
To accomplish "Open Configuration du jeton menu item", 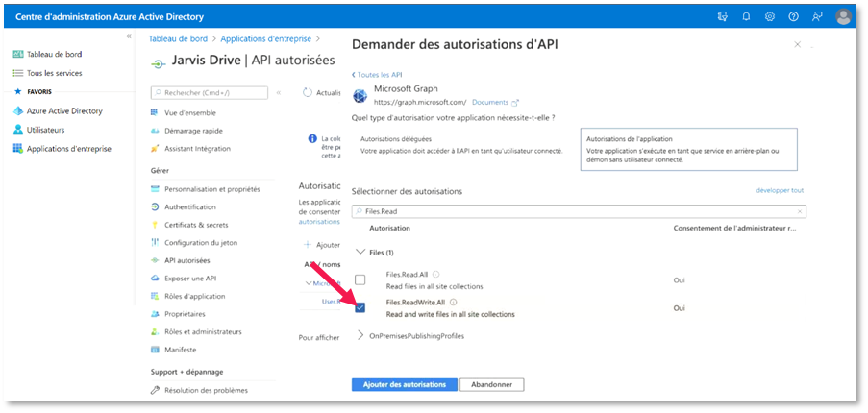I will (x=201, y=243).
